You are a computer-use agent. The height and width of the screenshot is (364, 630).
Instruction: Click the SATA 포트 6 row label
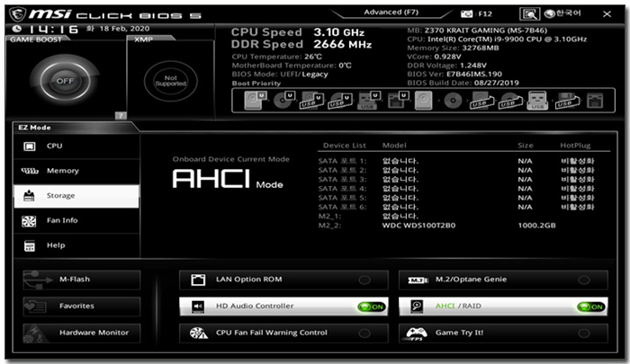tap(342, 207)
